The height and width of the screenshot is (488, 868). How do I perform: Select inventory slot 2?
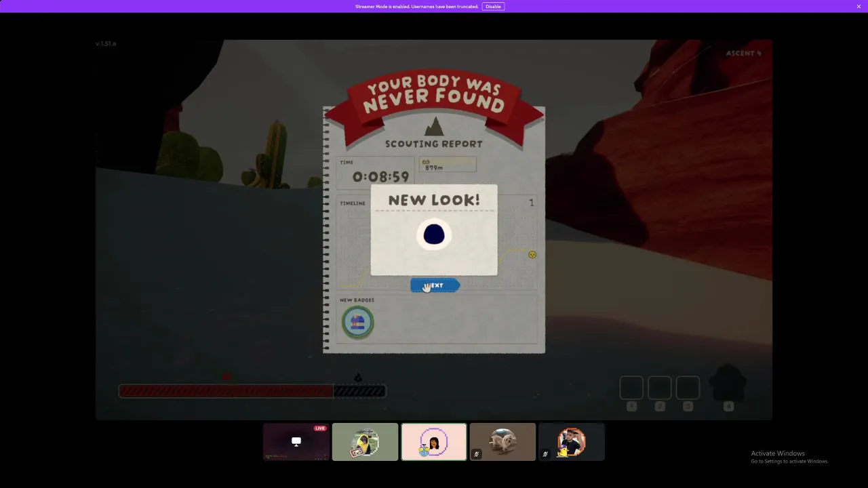[x=660, y=388]
